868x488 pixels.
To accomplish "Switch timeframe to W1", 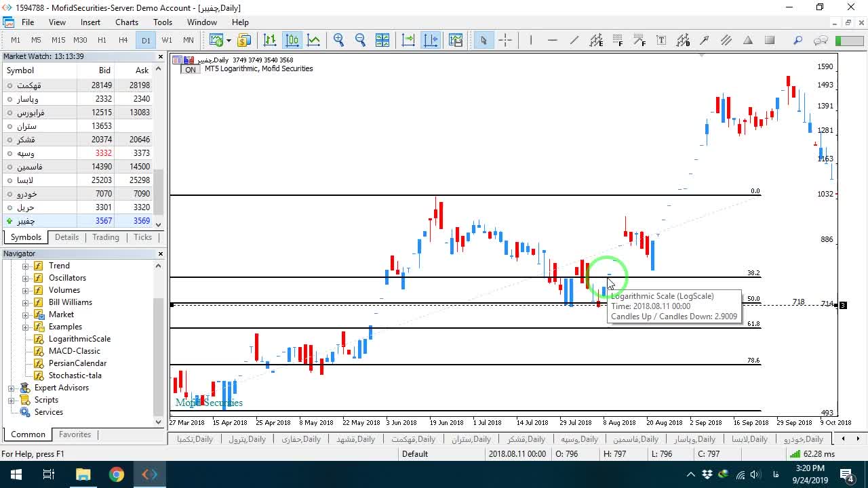I will click(x=167, y=40).
